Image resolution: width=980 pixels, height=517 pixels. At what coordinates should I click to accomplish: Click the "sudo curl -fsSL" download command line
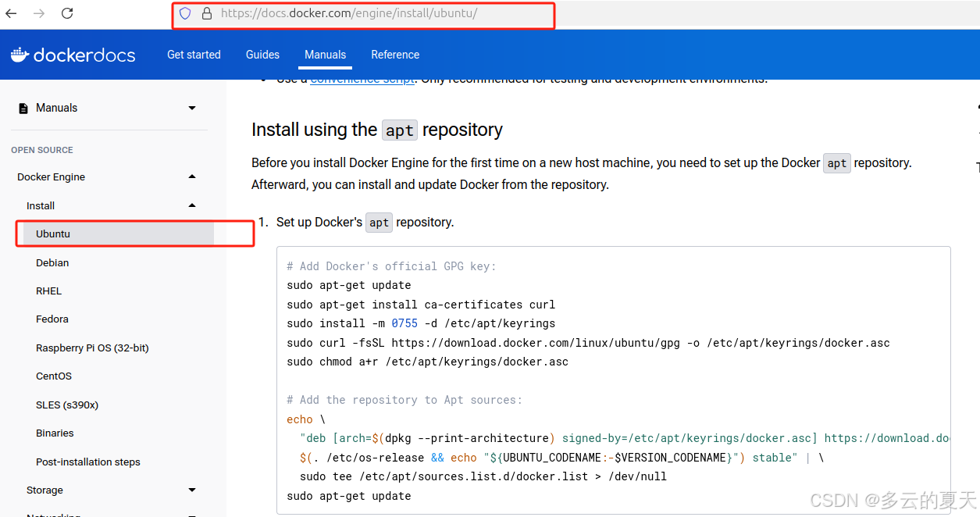(588, 343)
